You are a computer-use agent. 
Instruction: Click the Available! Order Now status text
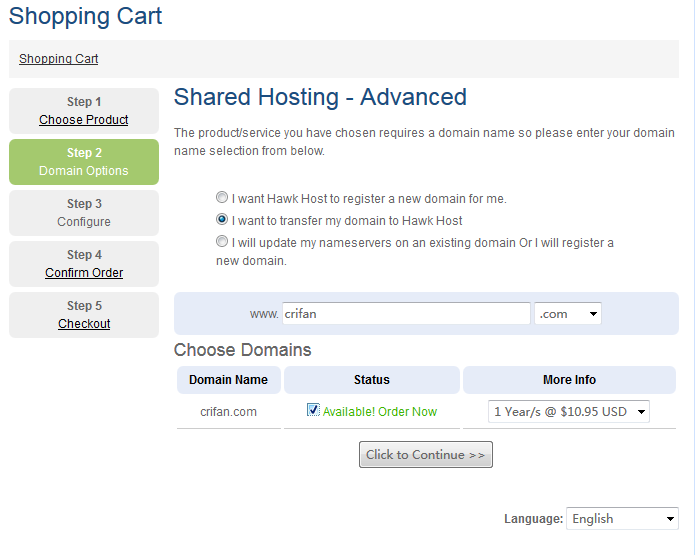[x=380, y=411]
